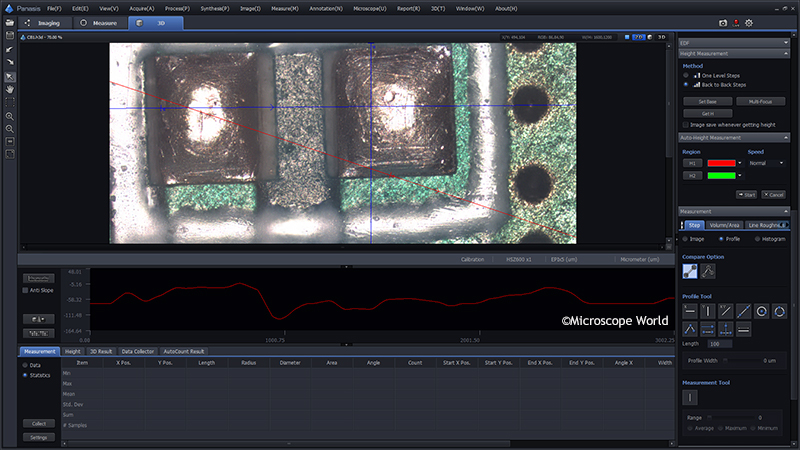Select the two-point line profile tool
The height and width of the screenshot is (450, 800).
click(x=743, y=311)
